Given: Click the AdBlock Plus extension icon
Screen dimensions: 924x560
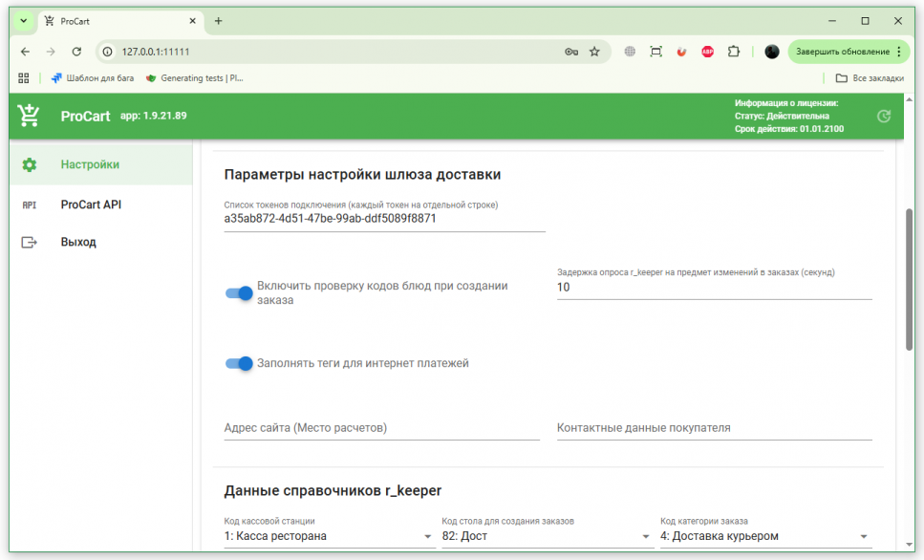Looking at the screenshot, I should click(x=707, y=52).
